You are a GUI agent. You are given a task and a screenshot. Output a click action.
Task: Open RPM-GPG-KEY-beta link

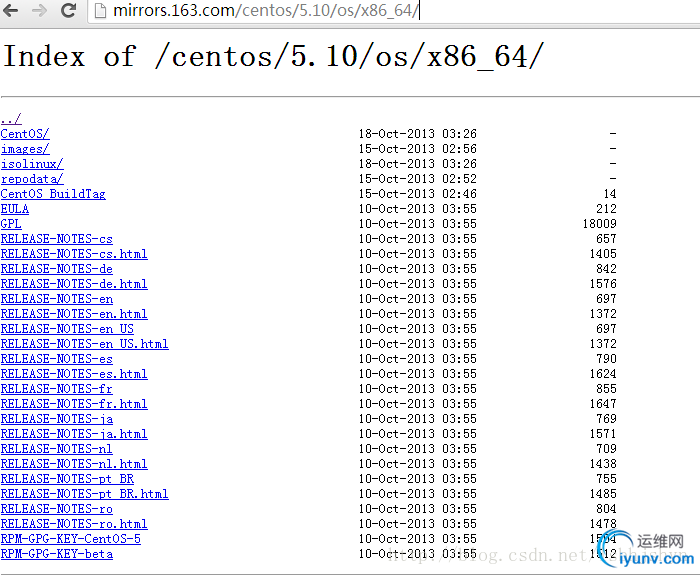[57, 554]
